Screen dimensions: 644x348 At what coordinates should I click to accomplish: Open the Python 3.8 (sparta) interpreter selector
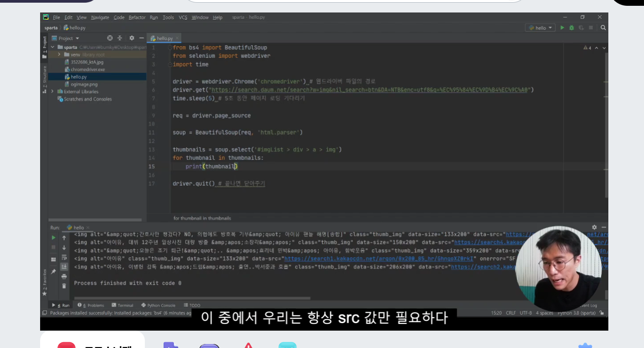pos(576,313)
